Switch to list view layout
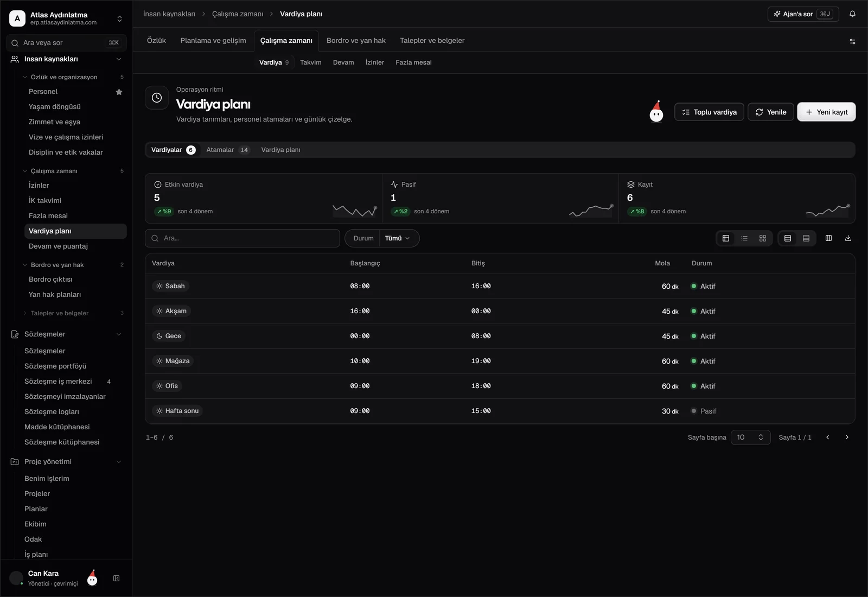This screenshot has height=597, width=868. pyautogui.click(x=744, y=238)
